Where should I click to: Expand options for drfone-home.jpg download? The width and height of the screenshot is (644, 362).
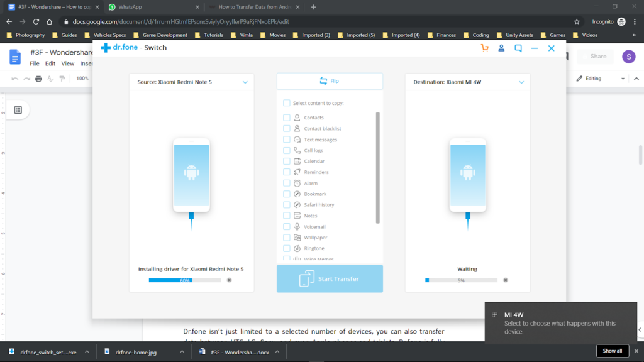pyautogui.click(x=182, y=352)
